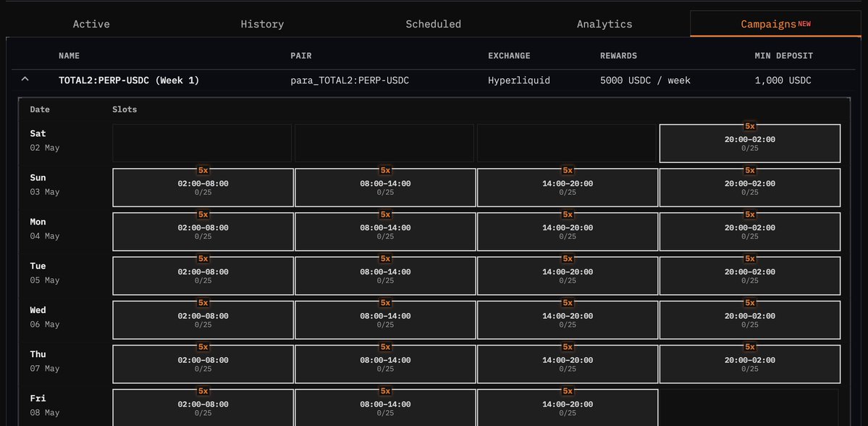Select Tuesday 14:00–20:00 slot
868x426 pixels.
(x=568, y=275)
